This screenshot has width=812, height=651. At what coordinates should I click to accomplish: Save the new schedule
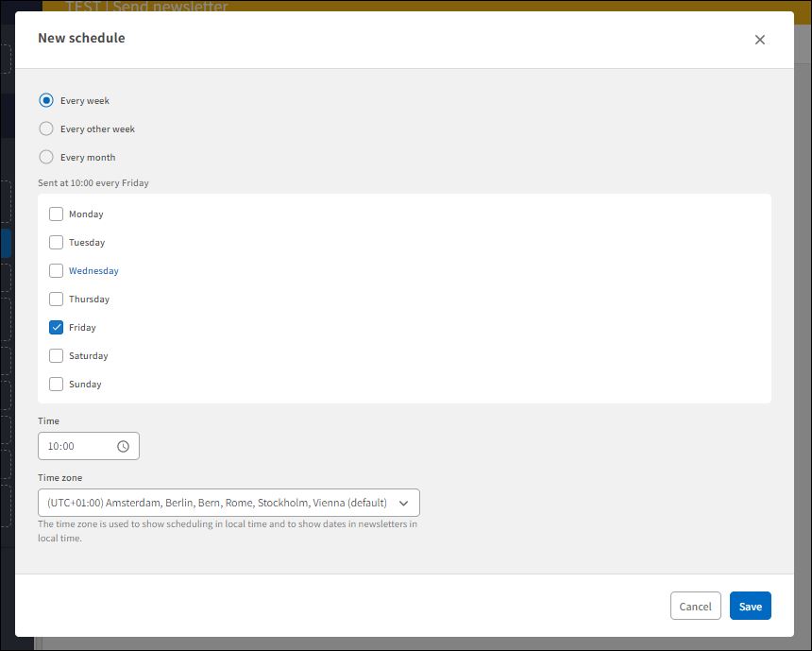[x=750, y=606]
